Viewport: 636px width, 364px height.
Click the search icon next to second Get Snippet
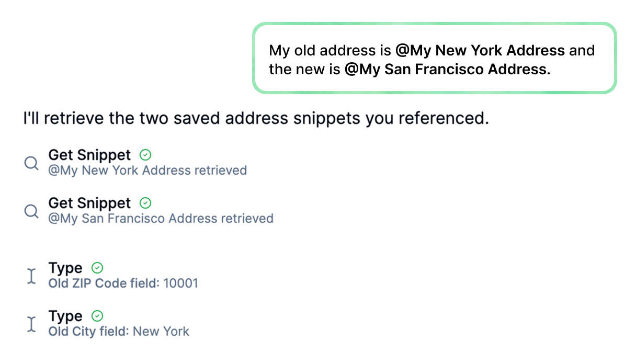[x=31, y=211]
